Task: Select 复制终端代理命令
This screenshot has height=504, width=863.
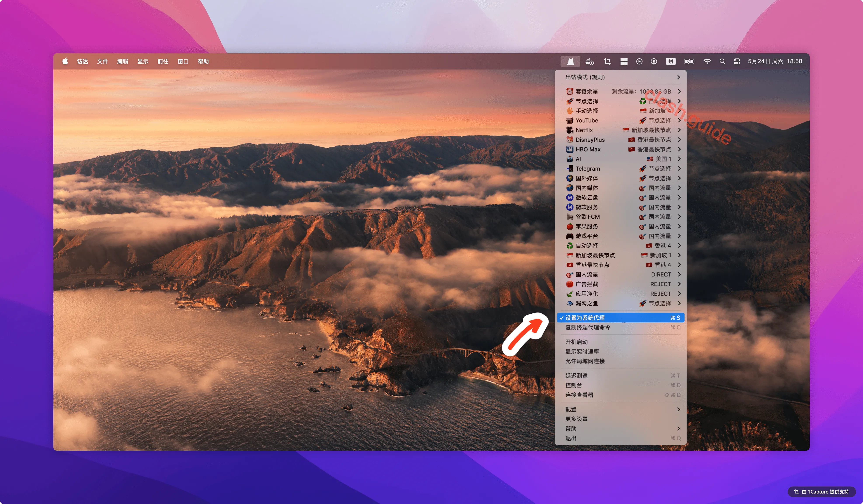Action: (620, 327)
